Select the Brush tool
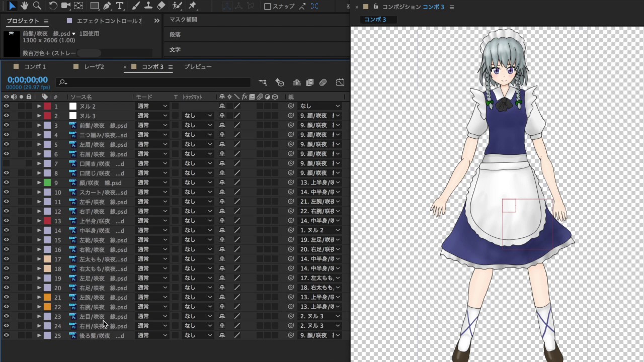This screenshot has width=644, height=362. pos(136,6)
